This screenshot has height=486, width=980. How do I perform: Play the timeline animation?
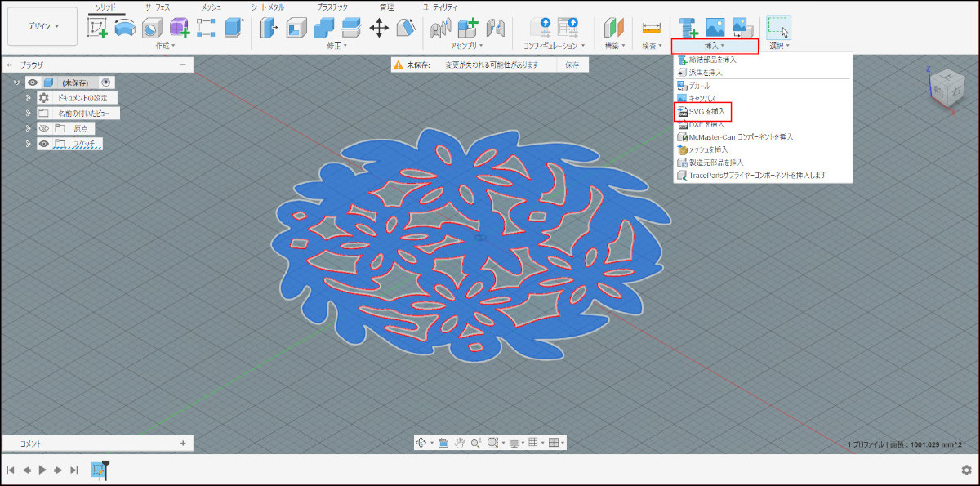42,470
